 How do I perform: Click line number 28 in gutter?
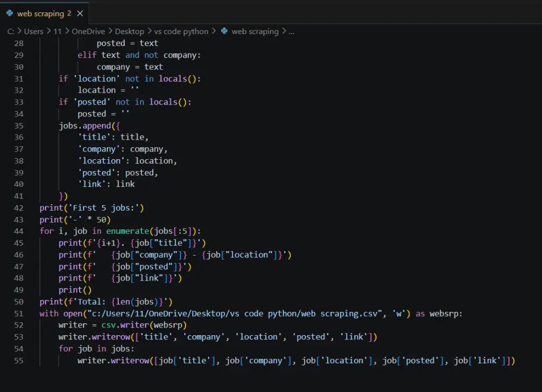pyautogui.click(x=18, y=43)
